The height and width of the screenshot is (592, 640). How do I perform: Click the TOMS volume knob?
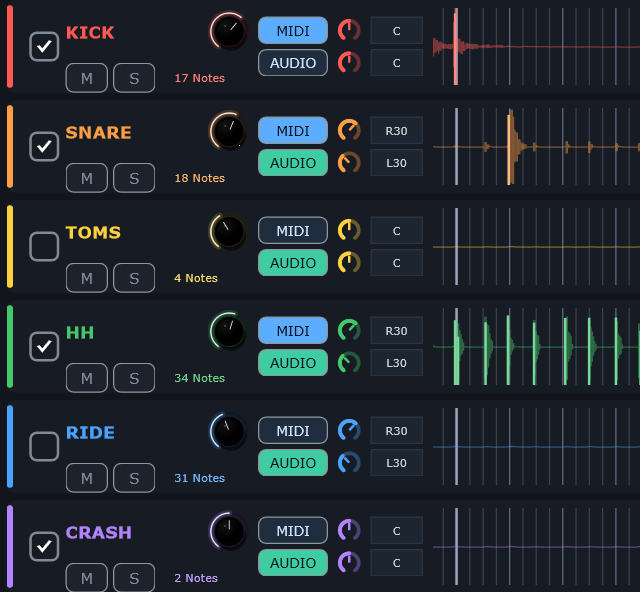229,231
